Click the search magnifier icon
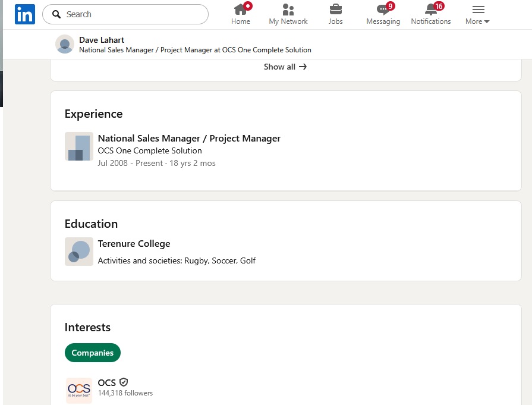Viewport: 532px width, 405px height. pyautogui.click(x=56, y=14)
